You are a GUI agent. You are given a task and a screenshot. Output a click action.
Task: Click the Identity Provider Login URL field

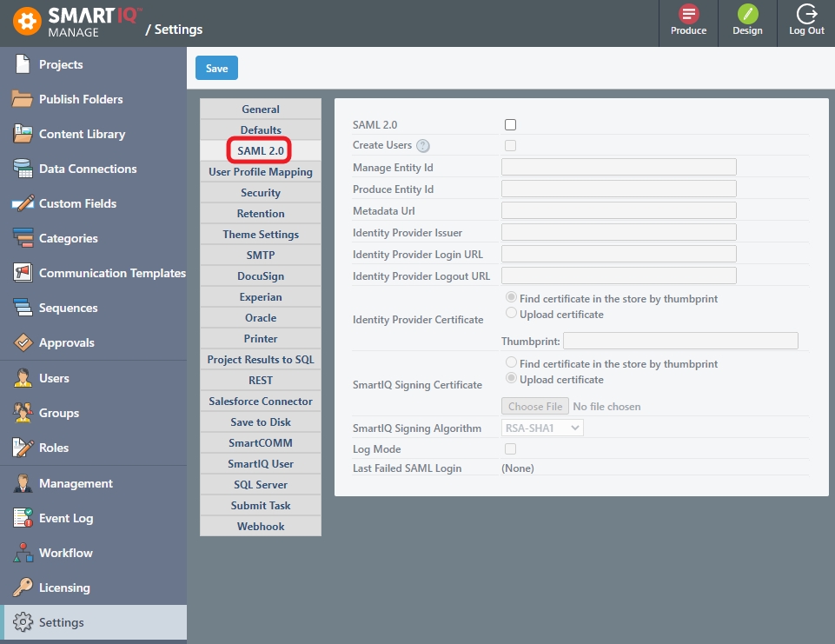click(619, 254)
